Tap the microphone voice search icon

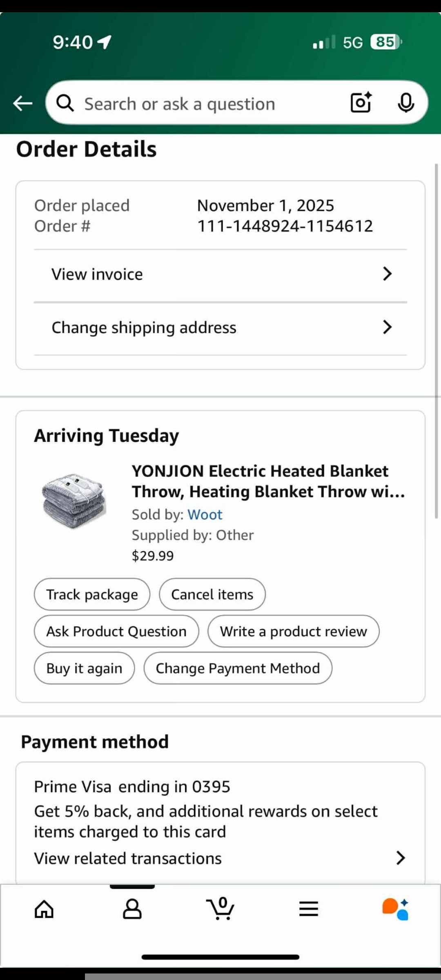click(406, 103)
